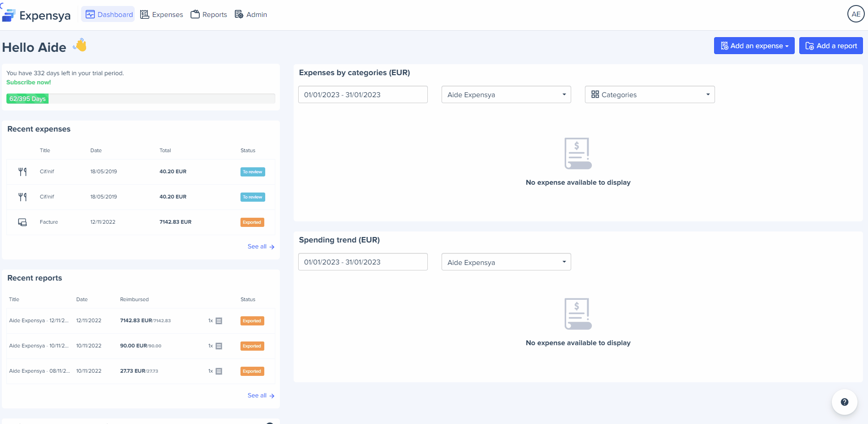Click the 62/395 Days trial progress bar
The height and width of the screenshot is (424, 868).
(x=140, y=99)
